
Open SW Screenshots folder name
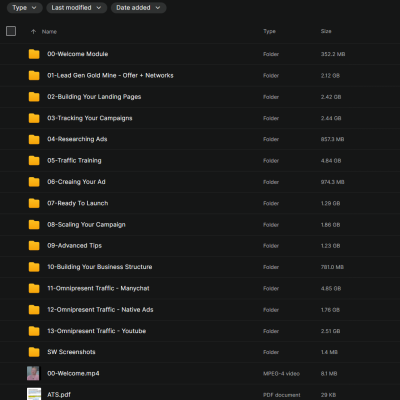71,352
